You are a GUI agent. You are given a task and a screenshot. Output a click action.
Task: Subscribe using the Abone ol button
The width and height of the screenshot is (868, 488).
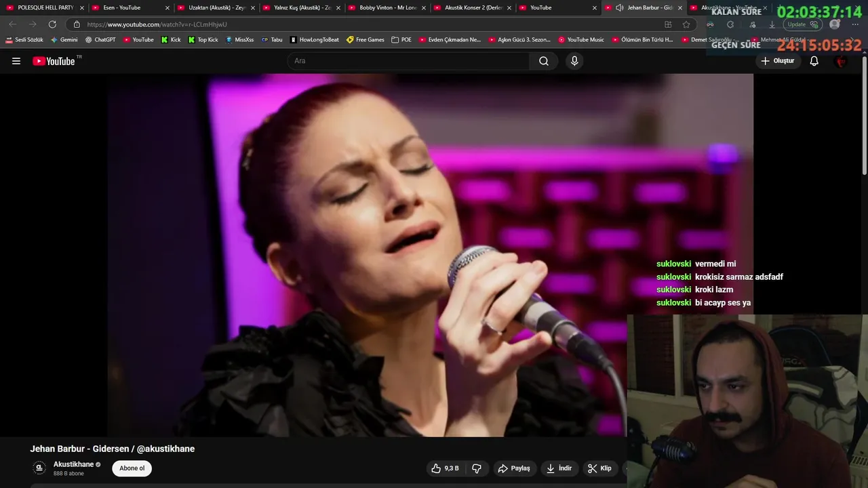click(x=132, y=468)
